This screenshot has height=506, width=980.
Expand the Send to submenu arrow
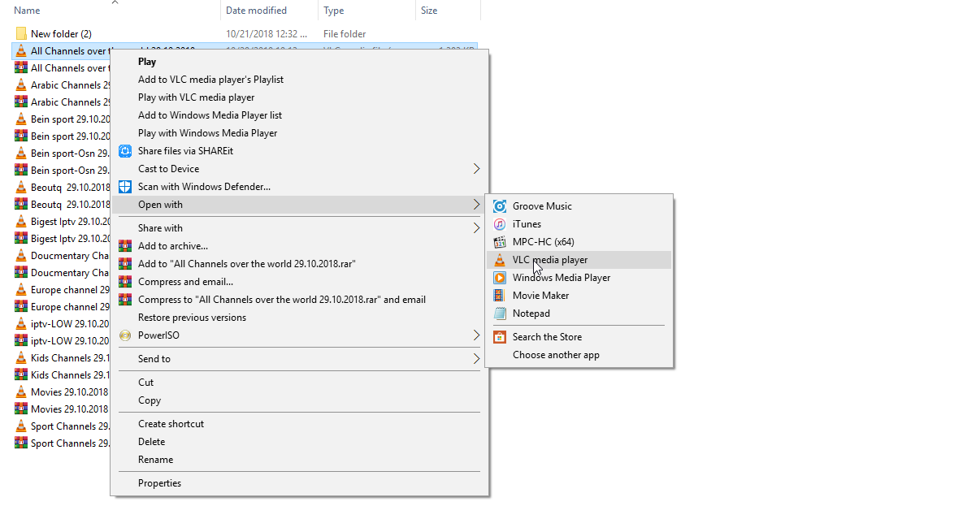[476, 359]
